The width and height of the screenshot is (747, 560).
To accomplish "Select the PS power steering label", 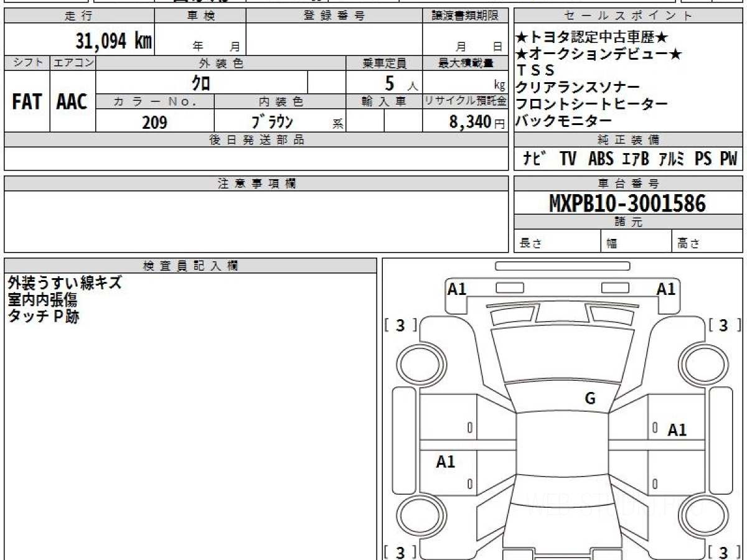I will point(703,159).
